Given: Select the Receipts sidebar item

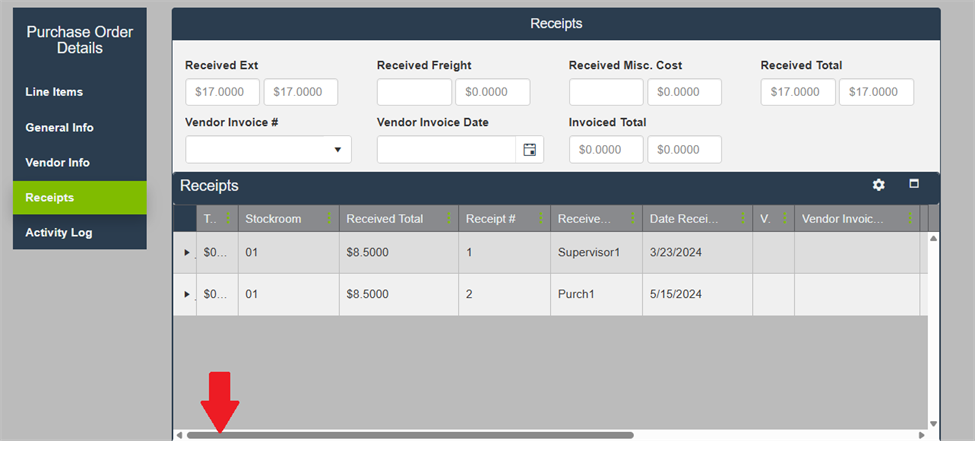Looking at the screenshot, I should pos(50,198).
